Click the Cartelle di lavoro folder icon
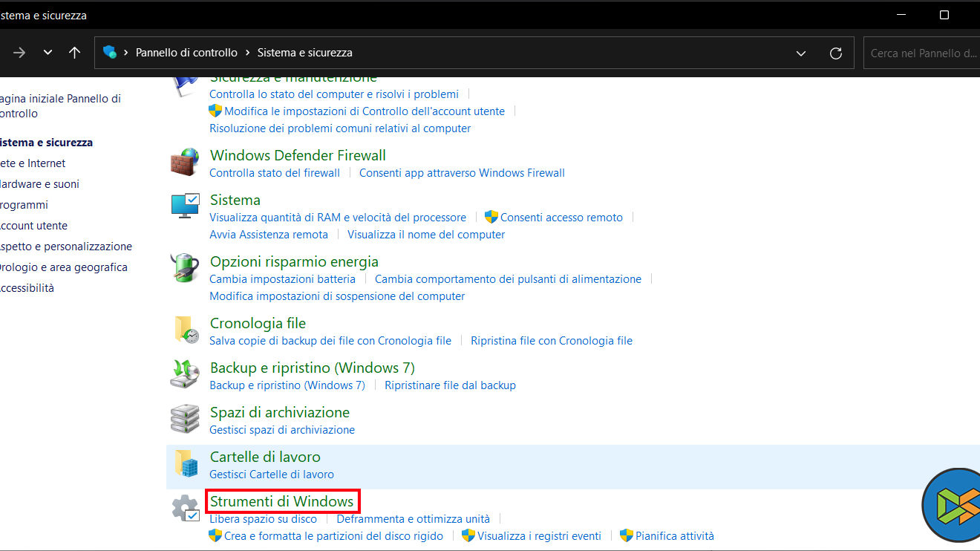Screen dimensions: 980x551 (185, 463)
